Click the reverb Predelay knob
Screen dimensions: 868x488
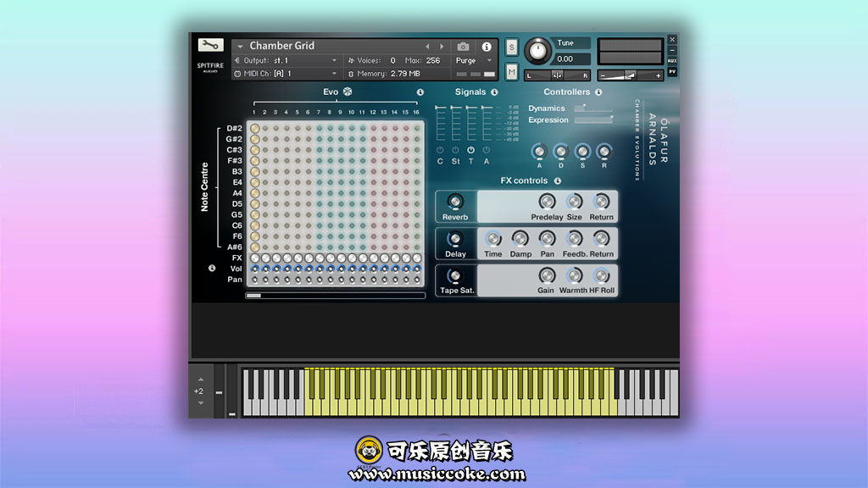[x=547, y=202]
